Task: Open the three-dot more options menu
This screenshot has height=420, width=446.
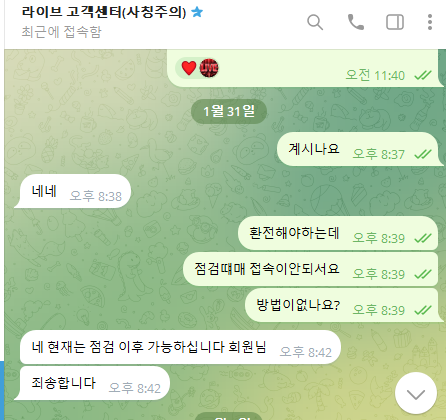Action: (x=430, y=22)
